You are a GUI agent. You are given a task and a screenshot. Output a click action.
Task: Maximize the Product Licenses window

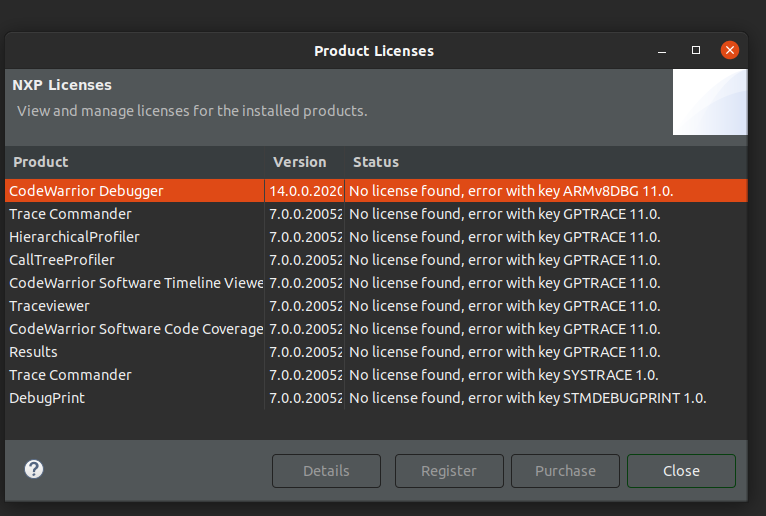click(696, 50)
